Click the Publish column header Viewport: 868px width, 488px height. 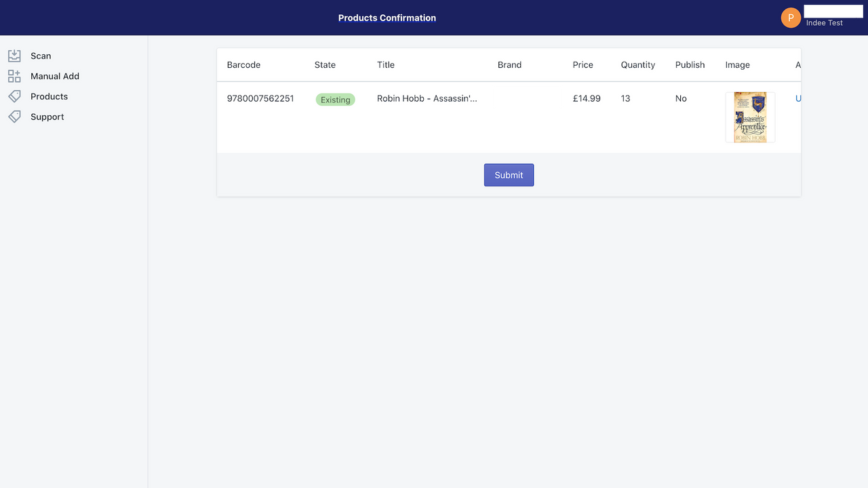[x=690, y=64]
